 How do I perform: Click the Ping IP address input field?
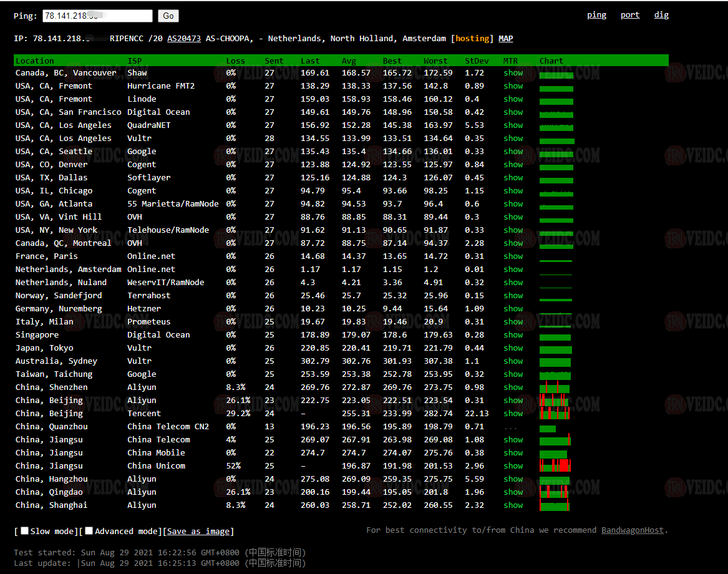(97, 16)
